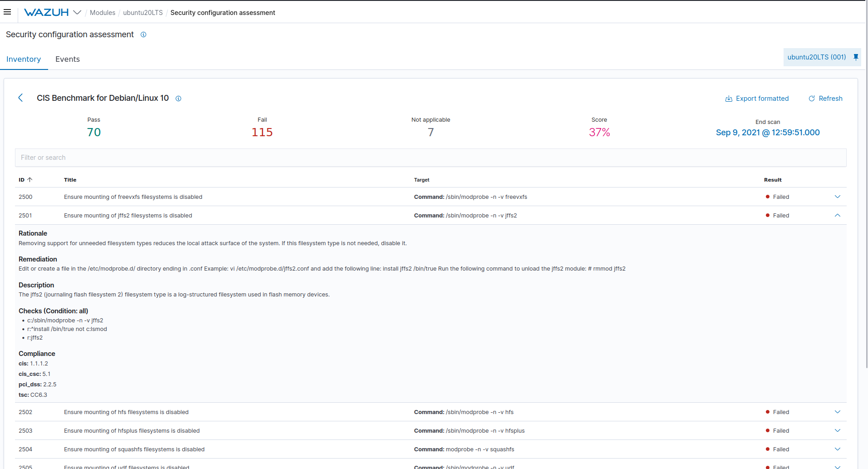Collapse the expanded details of check 2501
The width and height of the screenshot is (868, 469).
tap(837, 215)
